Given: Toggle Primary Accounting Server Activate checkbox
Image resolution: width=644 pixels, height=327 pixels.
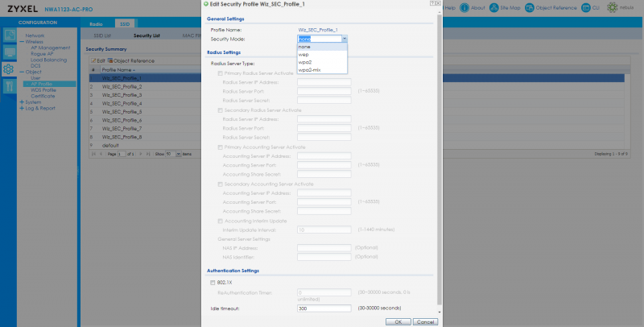Looking at the screenshot, I should (x=220, y=147).
